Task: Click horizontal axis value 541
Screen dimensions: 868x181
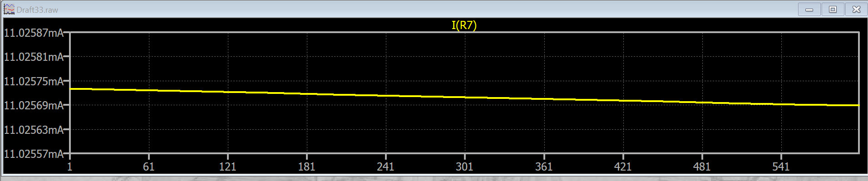Action: (781, 166)
